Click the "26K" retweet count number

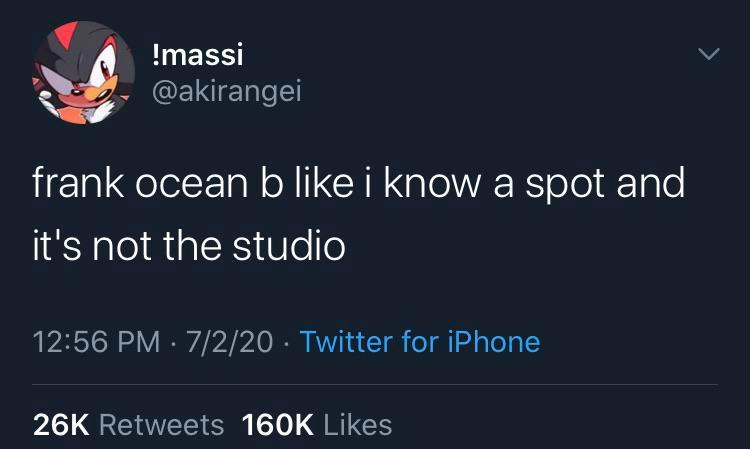pyautogui.click(x=63, y=424)
